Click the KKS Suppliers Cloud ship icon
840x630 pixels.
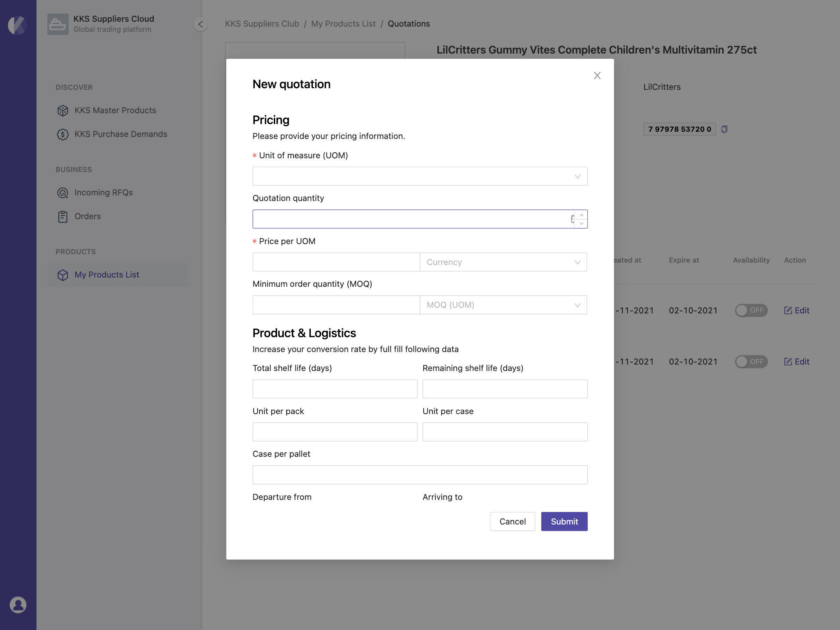58,24
